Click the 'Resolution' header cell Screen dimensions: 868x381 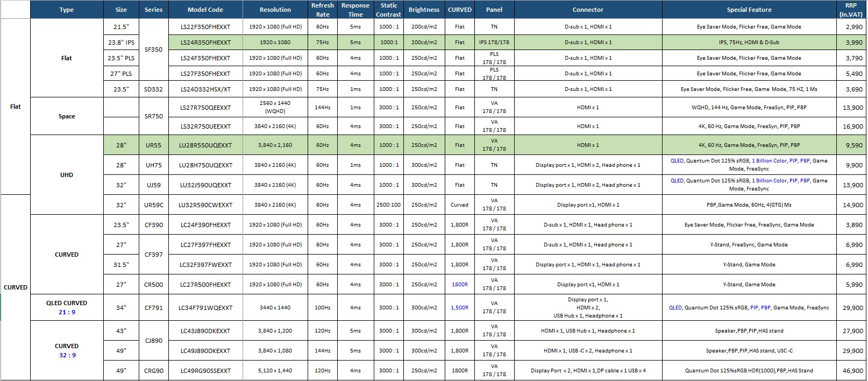(x=275, y=10)
